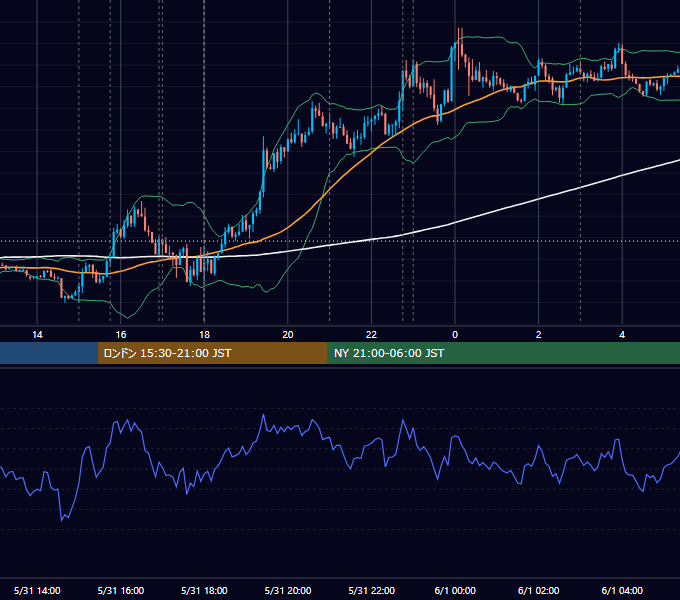Click the NY 21:00-06:00 JST session bar
680x600 pixels.
(x=503, y=353)
